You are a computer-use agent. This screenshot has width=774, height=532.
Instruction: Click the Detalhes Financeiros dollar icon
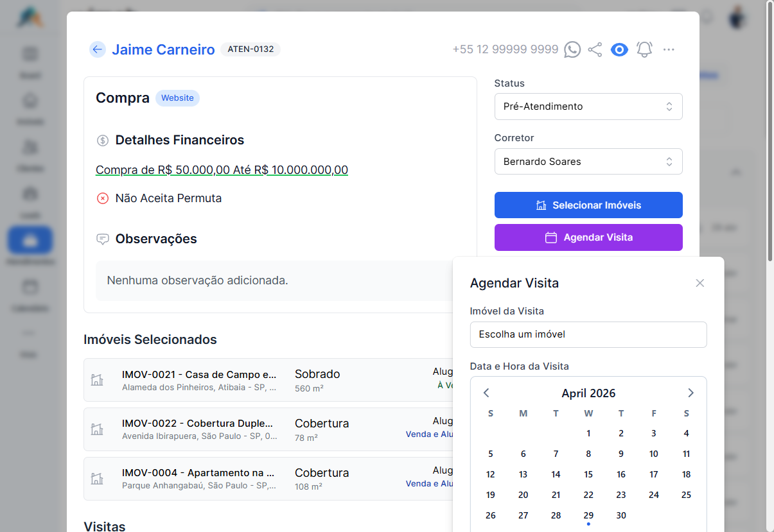coord(102,141)
